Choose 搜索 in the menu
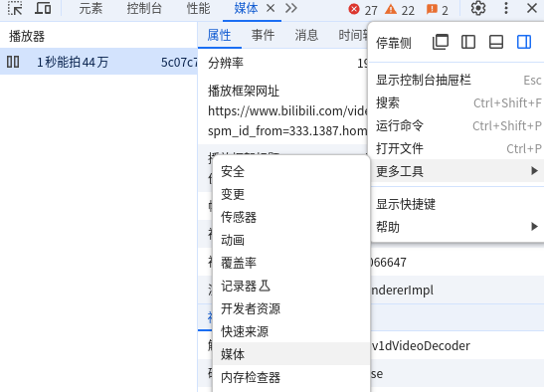This screenshot has width=544, height=392. click(x=457, y=102)
